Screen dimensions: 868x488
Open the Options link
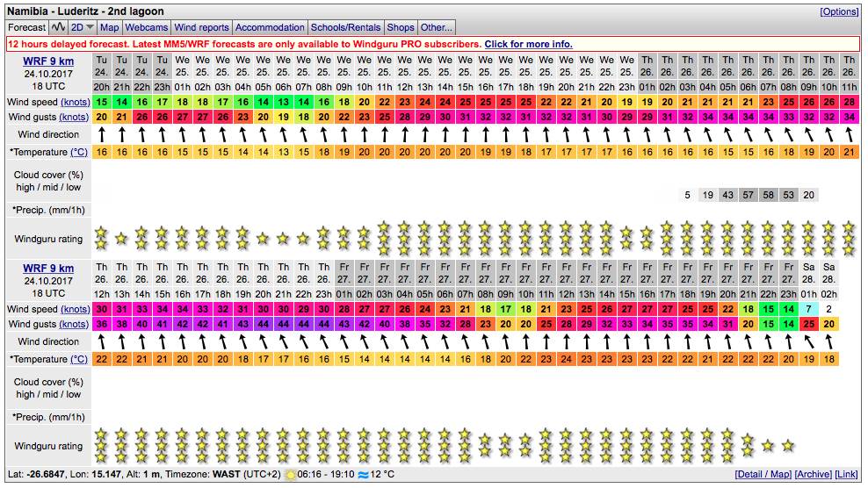click(x=839, y=11)
